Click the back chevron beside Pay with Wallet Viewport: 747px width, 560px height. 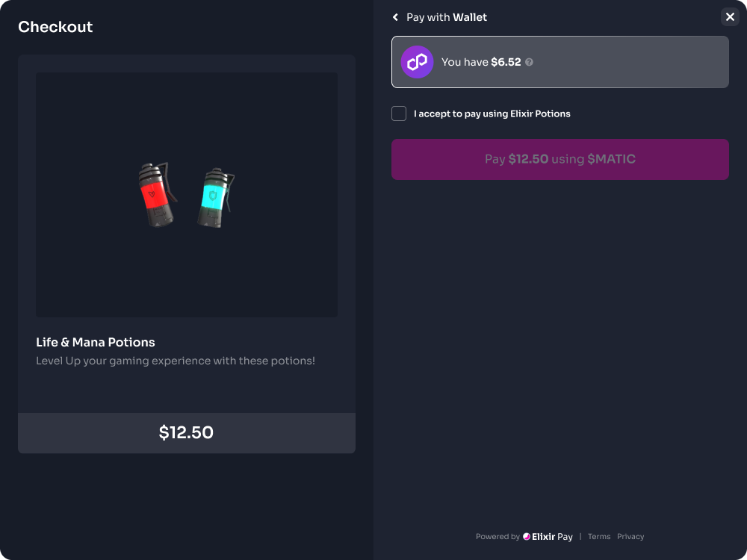coord(396,17)
